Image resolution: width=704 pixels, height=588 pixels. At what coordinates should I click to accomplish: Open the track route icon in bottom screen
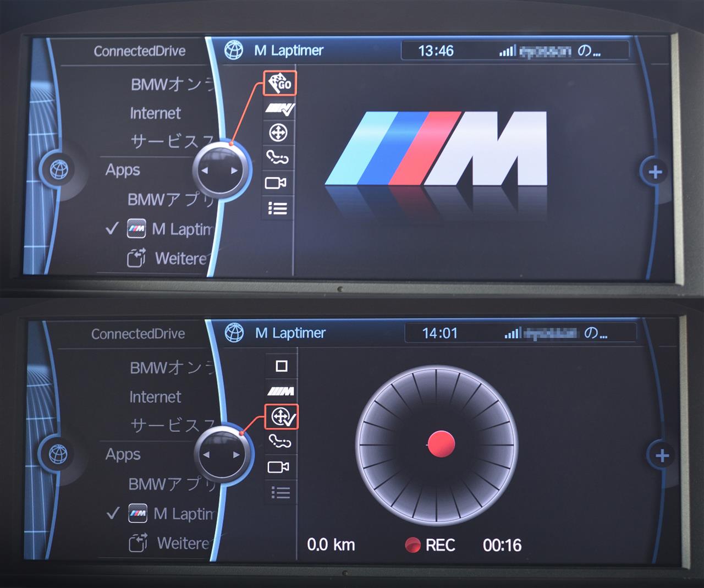tap(280, 441)
